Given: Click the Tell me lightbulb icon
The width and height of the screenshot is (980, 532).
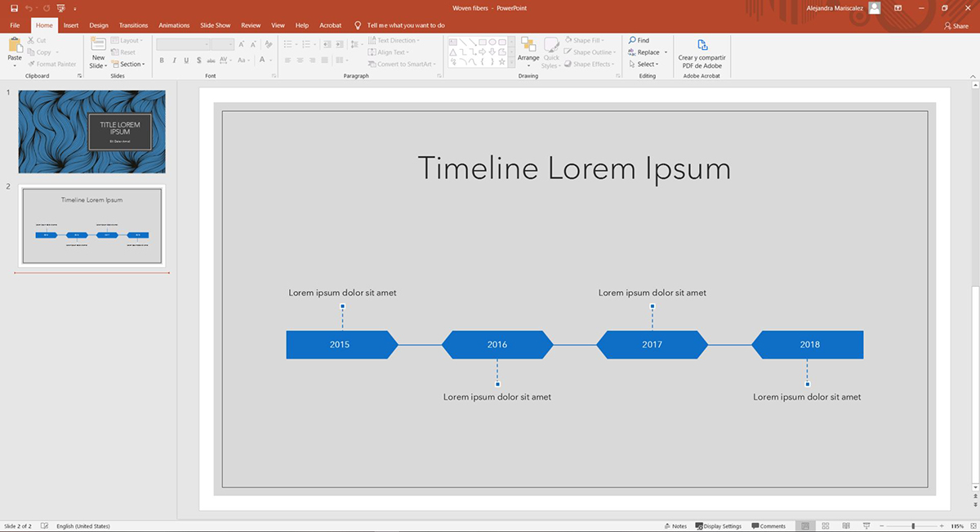Looking at the screenshot, I should click(x=358, y=25).
